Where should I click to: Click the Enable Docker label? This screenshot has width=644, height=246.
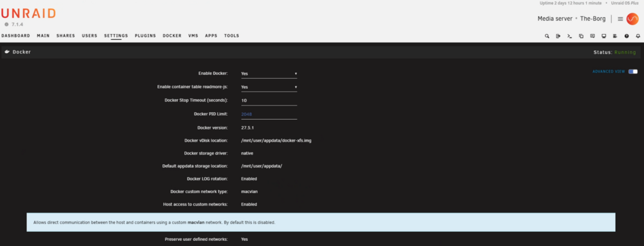[213, 73]
